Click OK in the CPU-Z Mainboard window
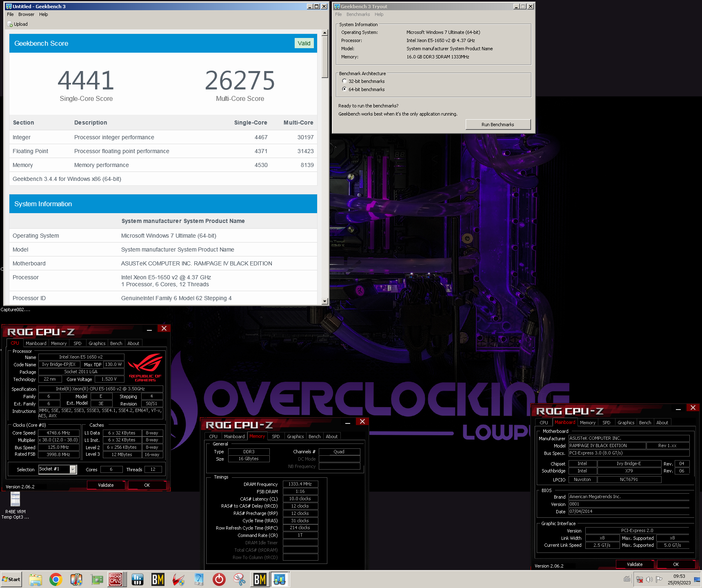This screenshot has width=702, height=588. point(676,564)
